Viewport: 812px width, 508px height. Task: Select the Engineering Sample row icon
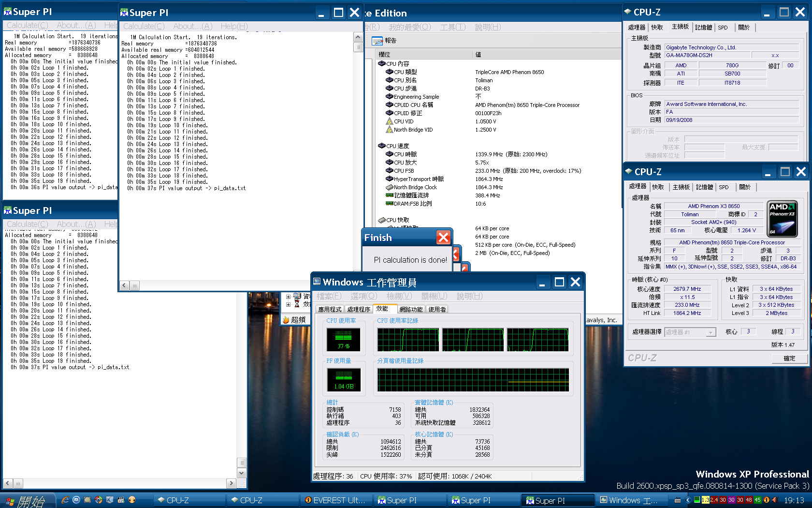(x=389, y=97)
